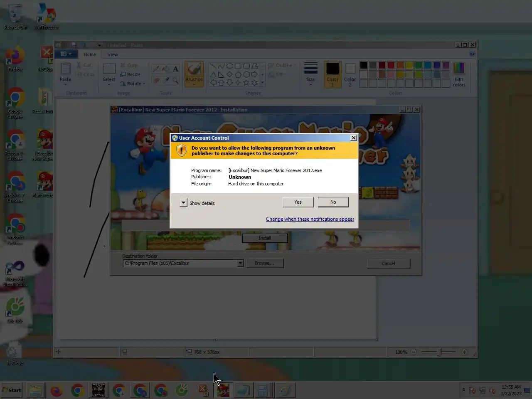Select the Magnifier tool in Paint

click(x=175, y=80)
